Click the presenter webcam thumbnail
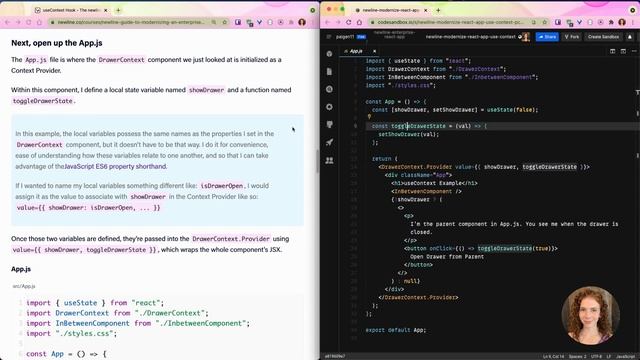This screenshot has width=640, height=360. 591,316
